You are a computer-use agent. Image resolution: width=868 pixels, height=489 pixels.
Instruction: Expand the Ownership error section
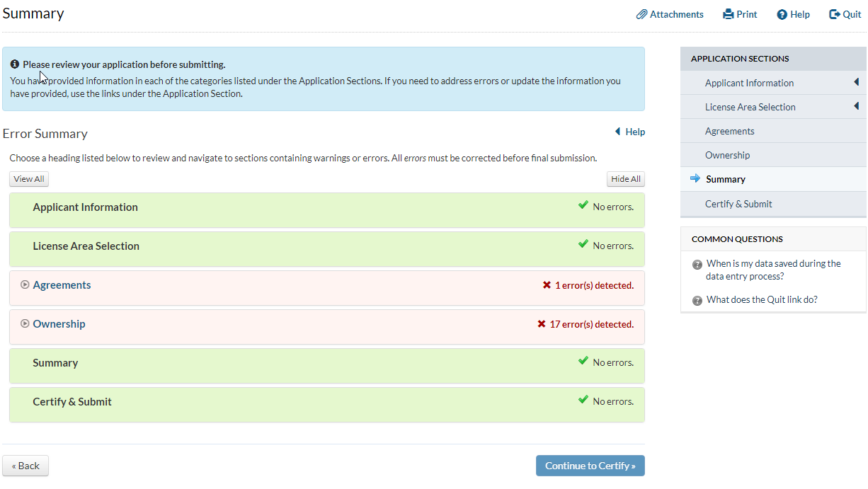(25, 324)
